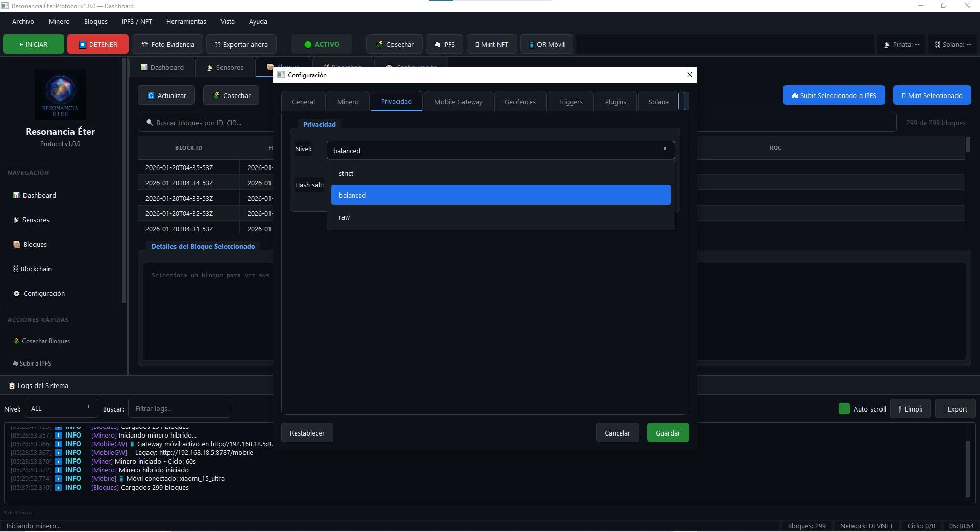Click the Resonancia Éter logo image
The image size is (980, 532).
coord(60,95)
